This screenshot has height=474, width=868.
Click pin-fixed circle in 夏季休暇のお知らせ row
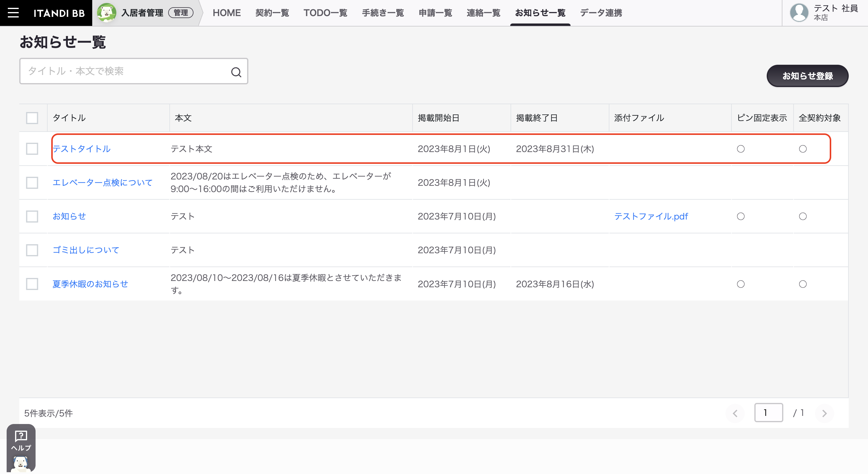(x=741, y=284)
